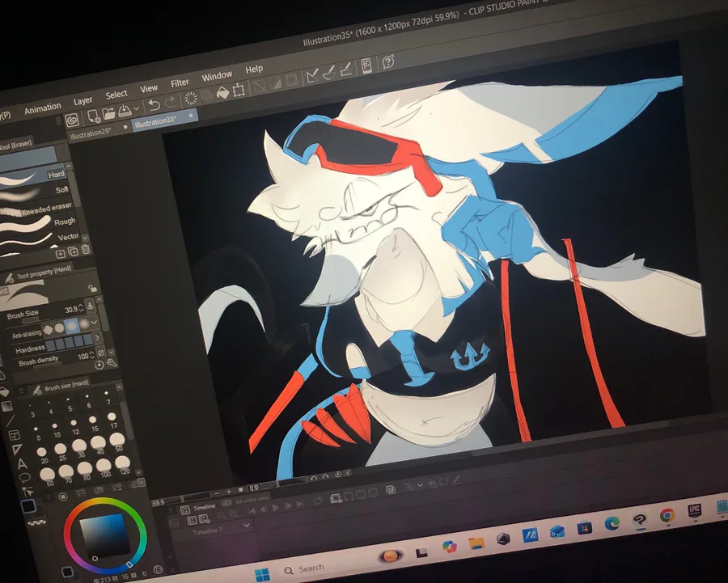
Task: Expand the Save icon dropdown arrow
Action: (137, 108)
